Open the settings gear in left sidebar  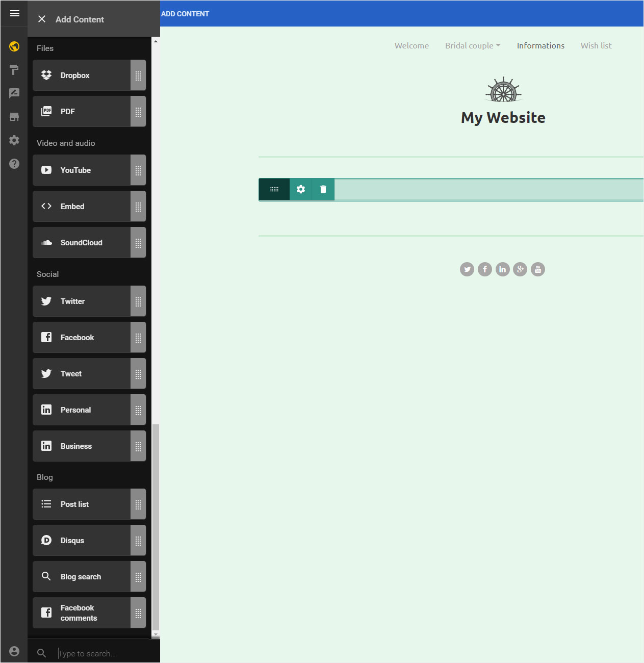(x=14, y=140)
